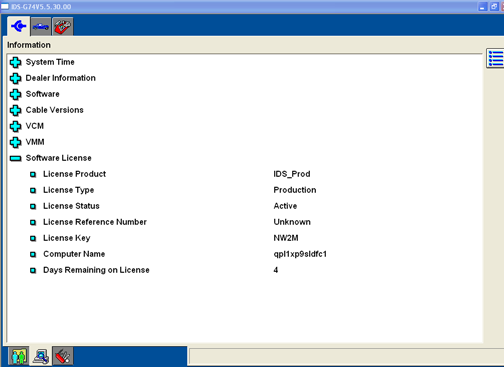
Task: Open the computer magnifier information icon
Action: tap(41, 356)
